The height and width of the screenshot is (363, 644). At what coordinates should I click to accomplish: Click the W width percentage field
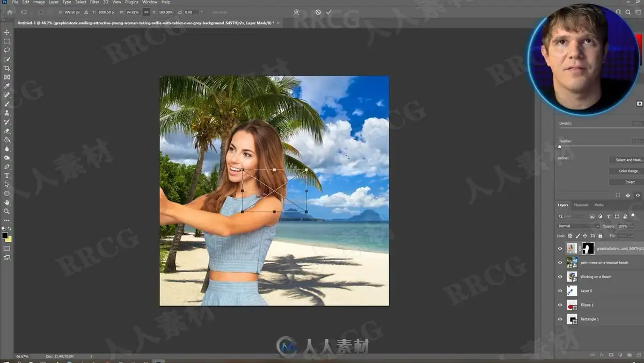pos(131,12)
